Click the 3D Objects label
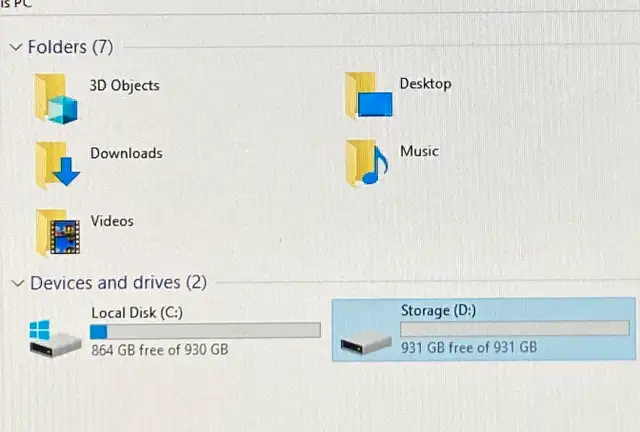 pos(124,85)
